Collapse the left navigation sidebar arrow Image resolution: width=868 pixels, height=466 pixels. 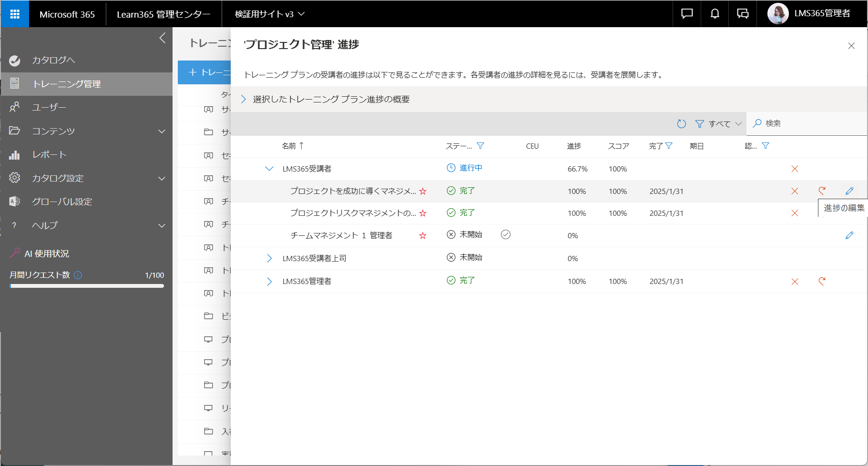tap(163, 38)
